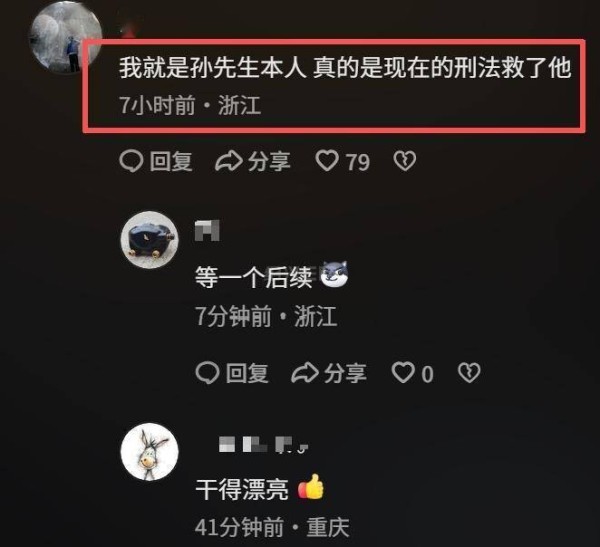This screenshot has width=600, height=547.
Task: Click the blurred username above 等一个后续
Action: pos(207,230)
